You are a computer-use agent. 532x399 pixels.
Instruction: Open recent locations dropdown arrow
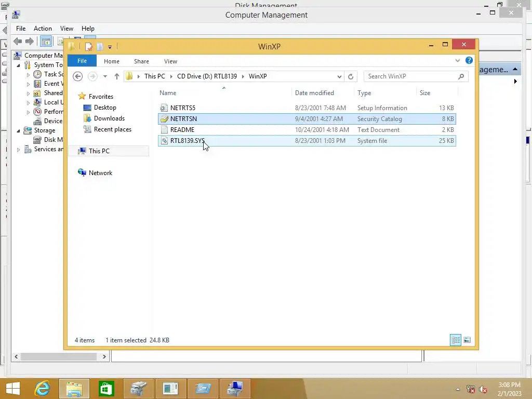(x=105, y=76)
